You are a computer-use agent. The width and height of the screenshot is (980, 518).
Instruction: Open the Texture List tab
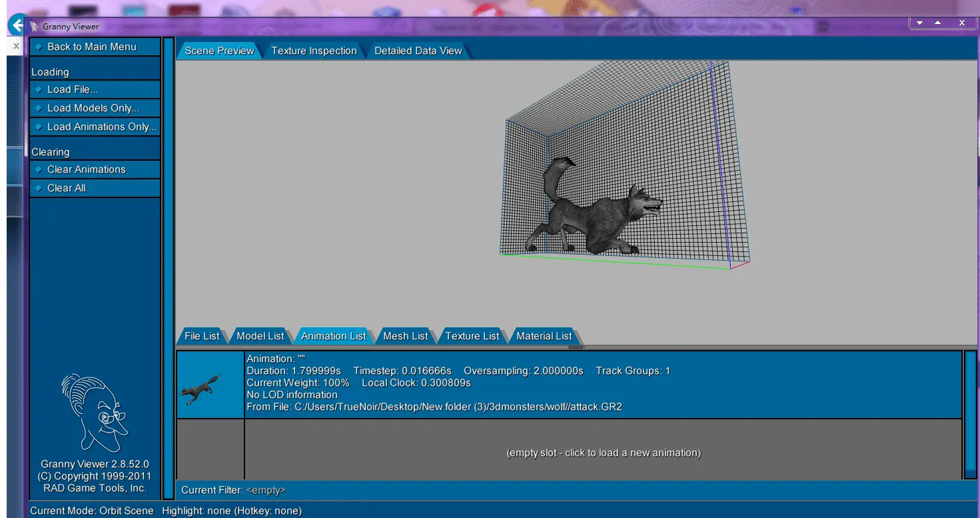[x=472, y=336]
